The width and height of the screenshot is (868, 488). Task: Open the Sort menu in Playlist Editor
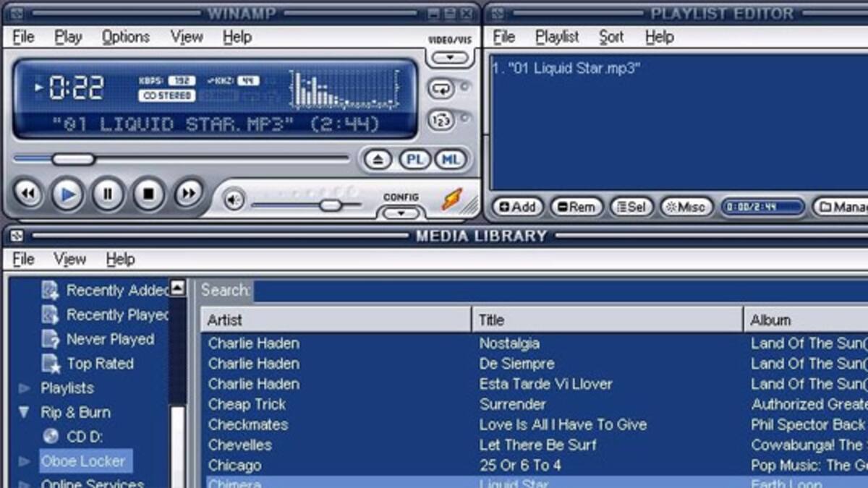611,37
